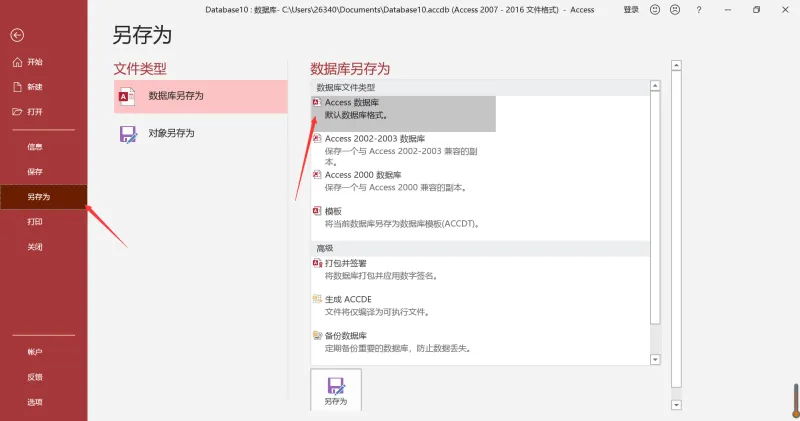Click the 文件将仅编译为可执行文件 description
Viewport: 800px width, 421px height.
pyautogui.click(x=378, y=312)
